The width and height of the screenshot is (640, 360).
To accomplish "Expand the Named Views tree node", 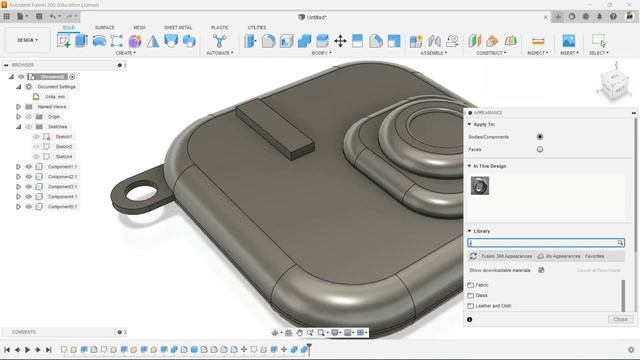I will click(x=18, y=107).
